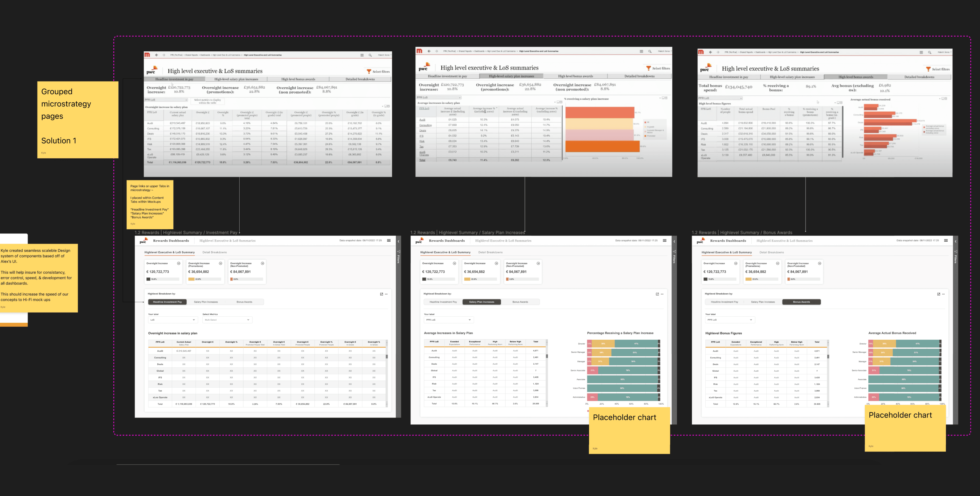980x496 pixels.
Task: Click Consulting link in top-middle salary plan table
Action: click(x=425, y=125)
